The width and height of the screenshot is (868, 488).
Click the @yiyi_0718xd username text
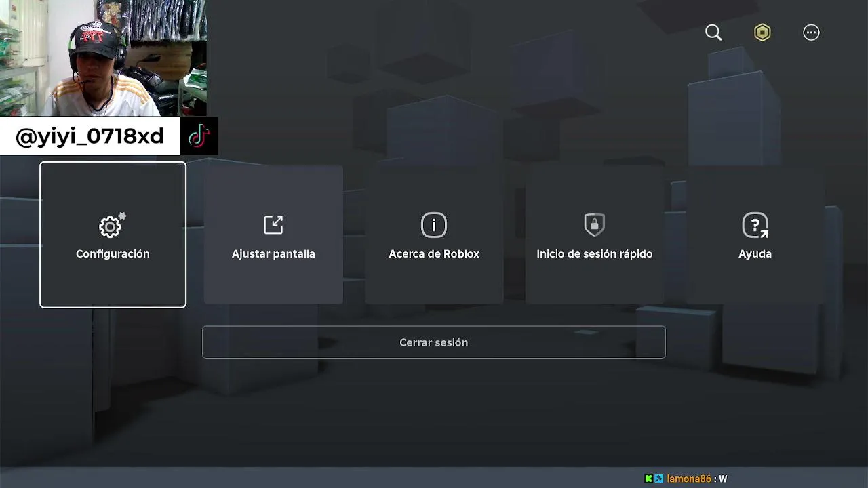[x=90, y=136]
